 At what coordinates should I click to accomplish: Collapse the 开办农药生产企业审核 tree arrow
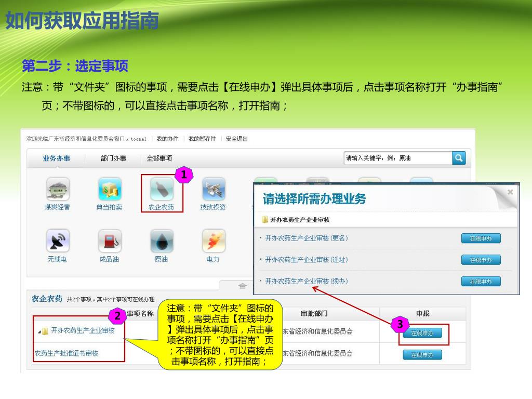click(x=39, y=332)
